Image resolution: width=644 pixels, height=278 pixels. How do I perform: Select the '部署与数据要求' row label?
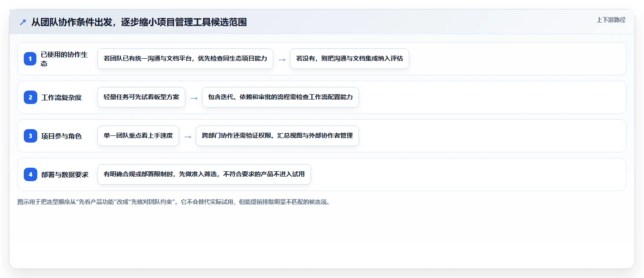coord(65,174)
